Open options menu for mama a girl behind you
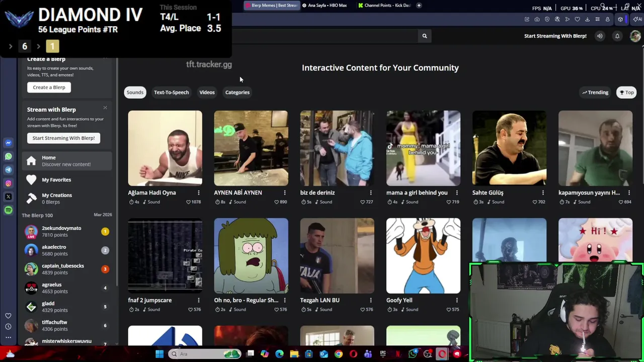The image size is (644, 362). (x=456, y=193)
